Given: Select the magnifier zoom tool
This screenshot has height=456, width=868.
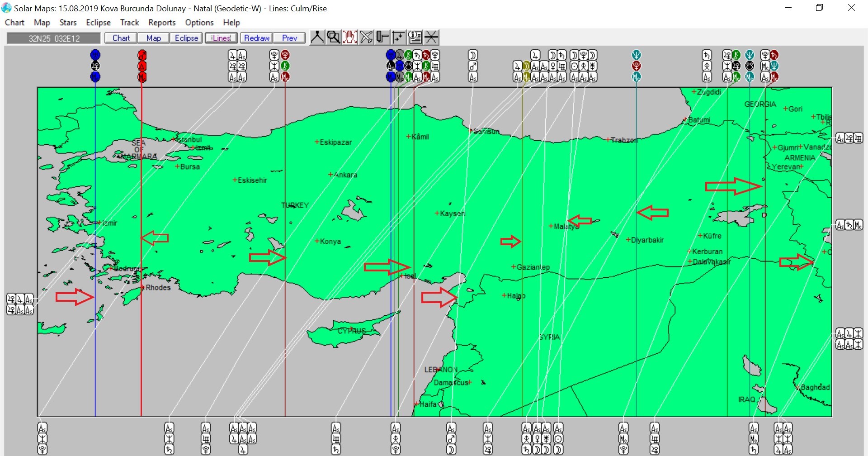Looking at the screenshot, I should click(333, 38).
